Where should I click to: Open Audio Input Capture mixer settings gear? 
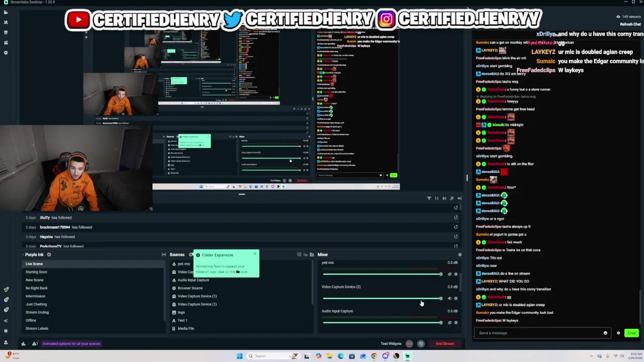[456, 322]
